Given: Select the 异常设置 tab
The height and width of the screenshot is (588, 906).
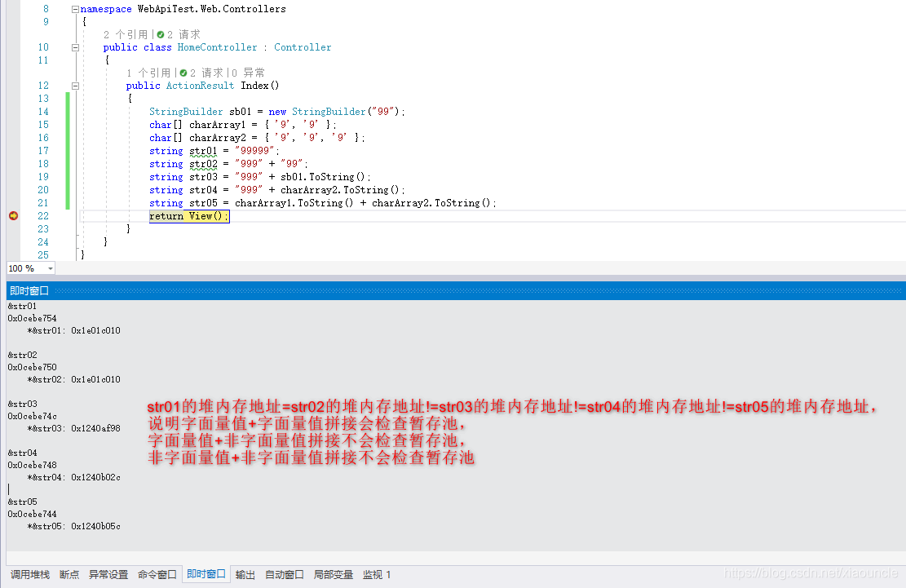Looking at the screenshot, I should (108, 575).
